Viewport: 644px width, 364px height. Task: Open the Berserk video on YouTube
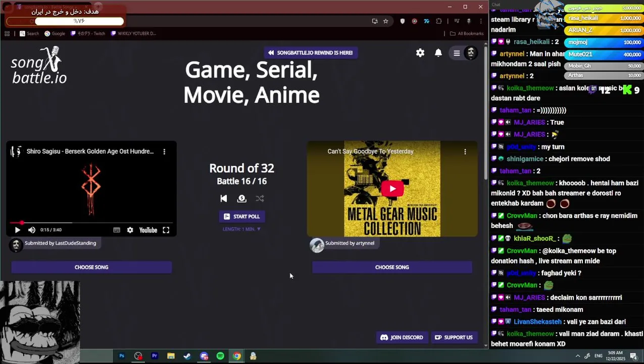tap(148, 230)
